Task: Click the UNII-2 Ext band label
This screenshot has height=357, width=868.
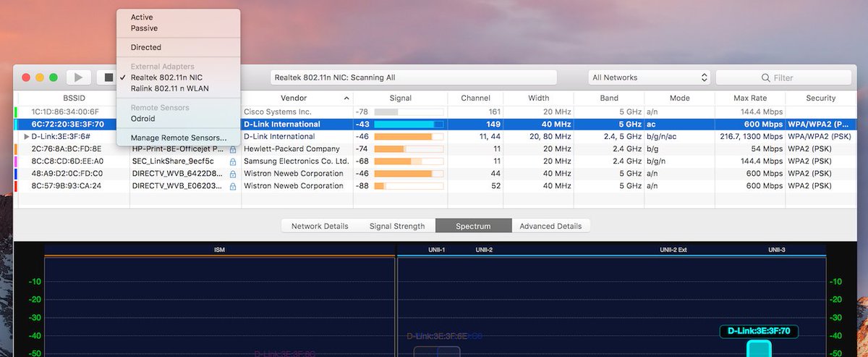Action: coord(673,249)
